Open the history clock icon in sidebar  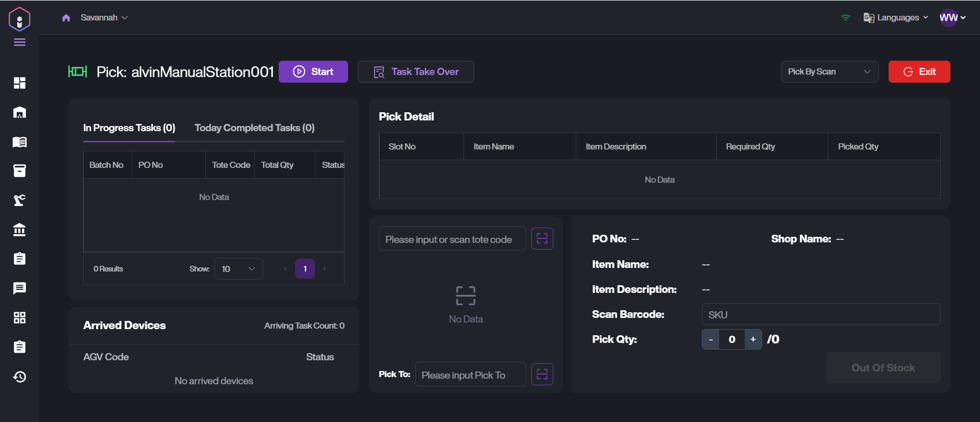pos(19,377)
